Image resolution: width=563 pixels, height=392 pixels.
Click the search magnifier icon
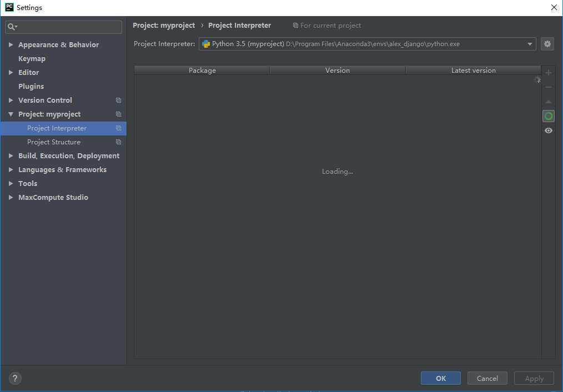point(12,27)
